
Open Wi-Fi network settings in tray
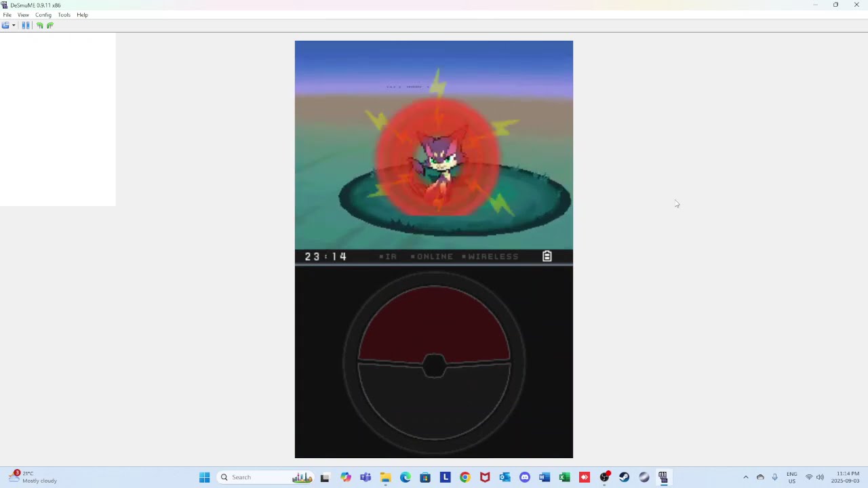(808, 477)
